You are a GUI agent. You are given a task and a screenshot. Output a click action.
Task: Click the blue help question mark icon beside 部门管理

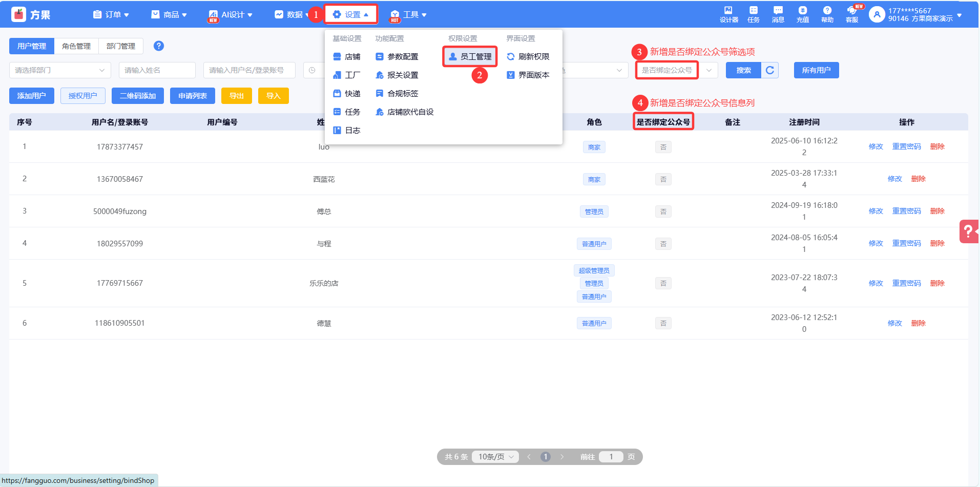159,46
